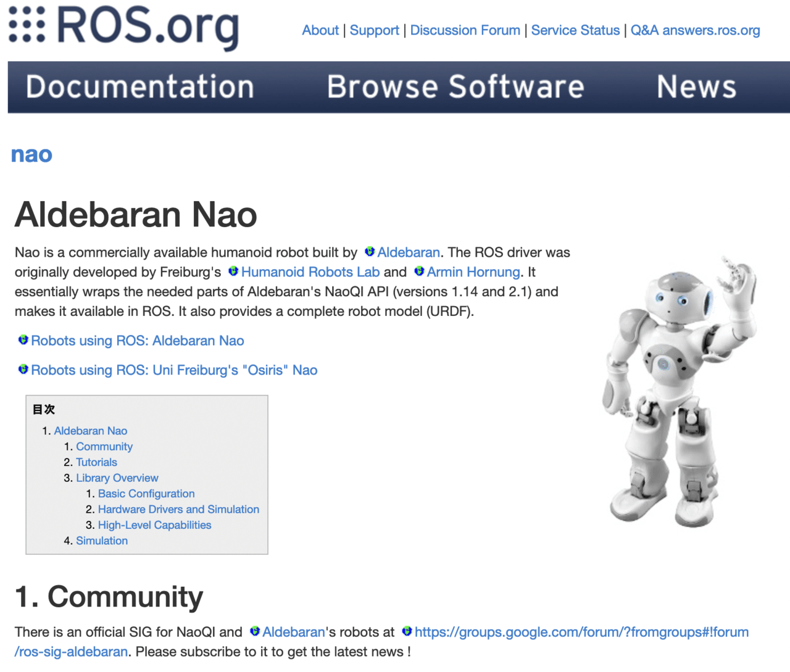Image resolution: width=790 pixels, height=672 pixels.
Task: Click the 1. Community section heading
Action: tap(109, 597)
